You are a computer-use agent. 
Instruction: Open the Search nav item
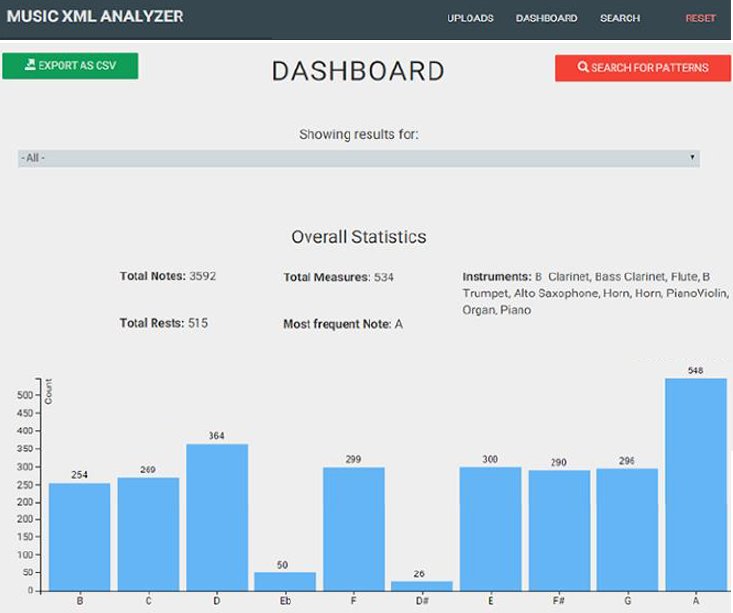(x=620, y=18)
